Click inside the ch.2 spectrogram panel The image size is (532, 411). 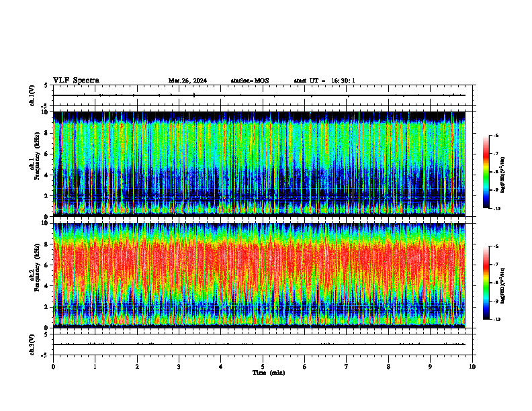259,275
